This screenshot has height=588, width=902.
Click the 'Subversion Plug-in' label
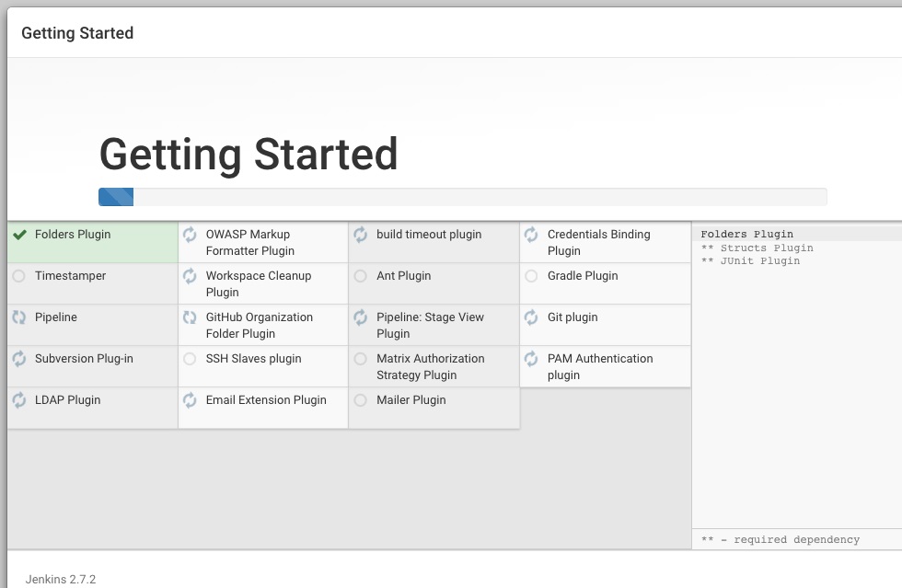84,359
